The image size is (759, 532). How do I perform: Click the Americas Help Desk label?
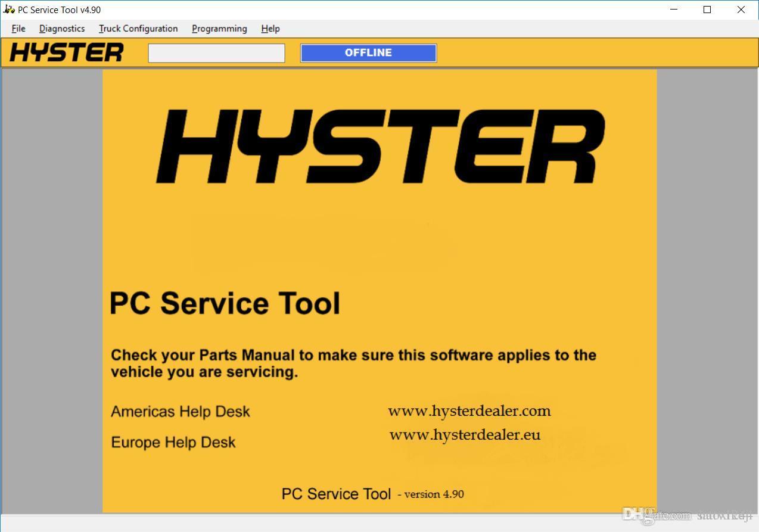pyautogui.click(x=181, y=412)
